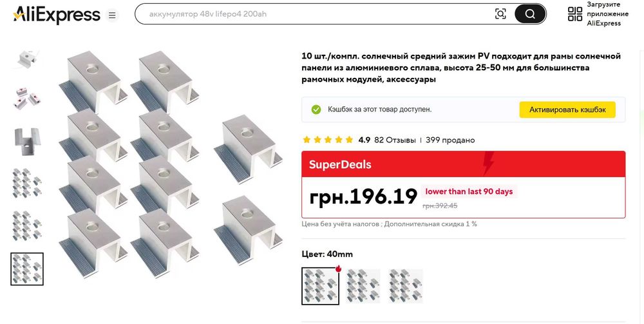Click the five-star rating icons
The height and width of the screenshot is (324, 644).
[x=328, y=140]
